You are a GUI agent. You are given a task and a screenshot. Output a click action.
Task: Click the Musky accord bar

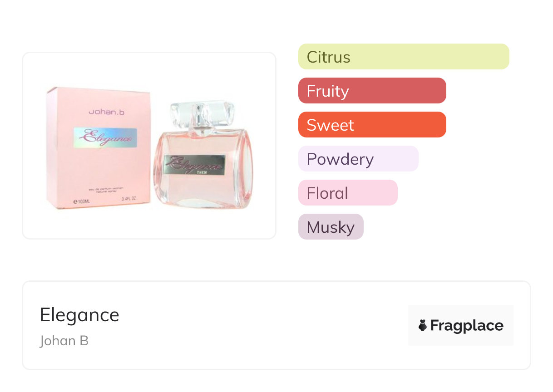[x=331, y=227]
